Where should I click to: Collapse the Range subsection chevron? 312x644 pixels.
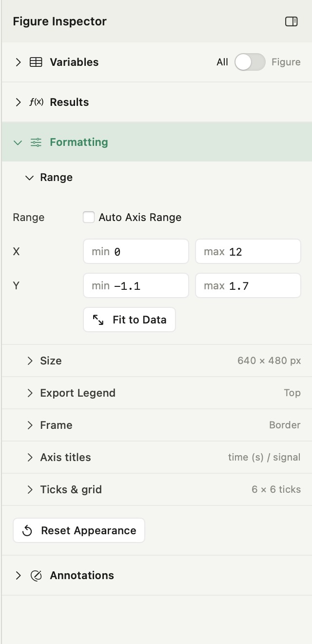(30, 178)
